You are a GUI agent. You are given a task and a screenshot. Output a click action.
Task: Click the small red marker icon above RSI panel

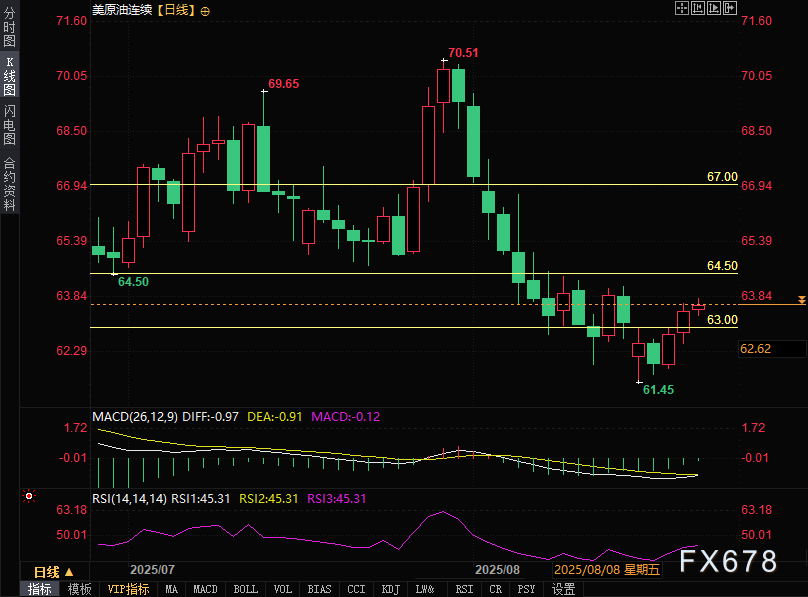pyautogui.click(x=29, y=496)
